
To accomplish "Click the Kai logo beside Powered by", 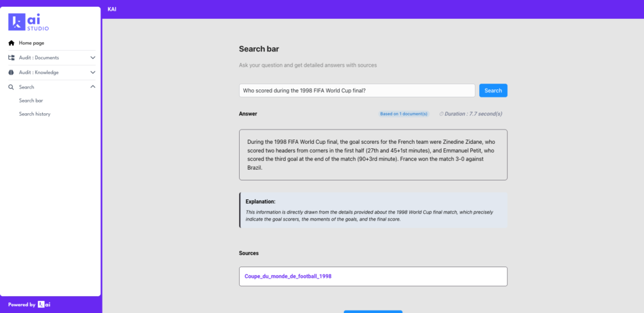I will click(44, 305).
